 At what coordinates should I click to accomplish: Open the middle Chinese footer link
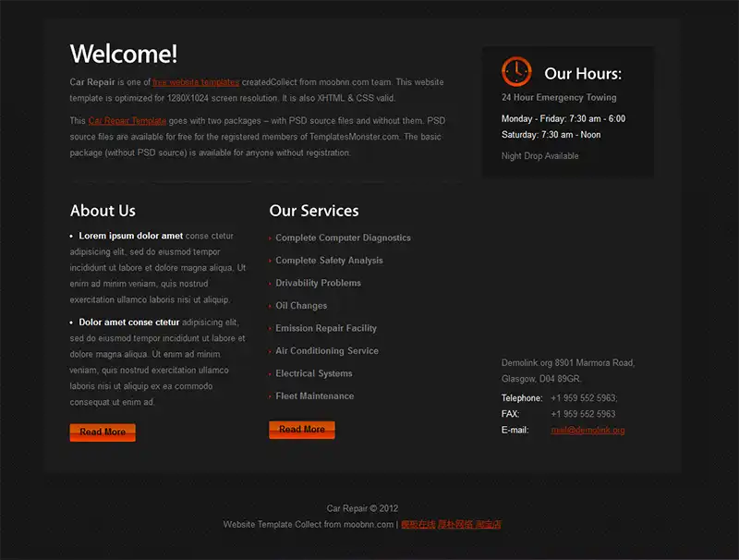(455, 525)
